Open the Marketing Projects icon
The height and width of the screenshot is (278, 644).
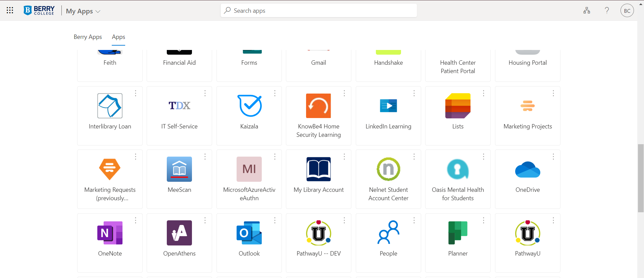point(528,106)
